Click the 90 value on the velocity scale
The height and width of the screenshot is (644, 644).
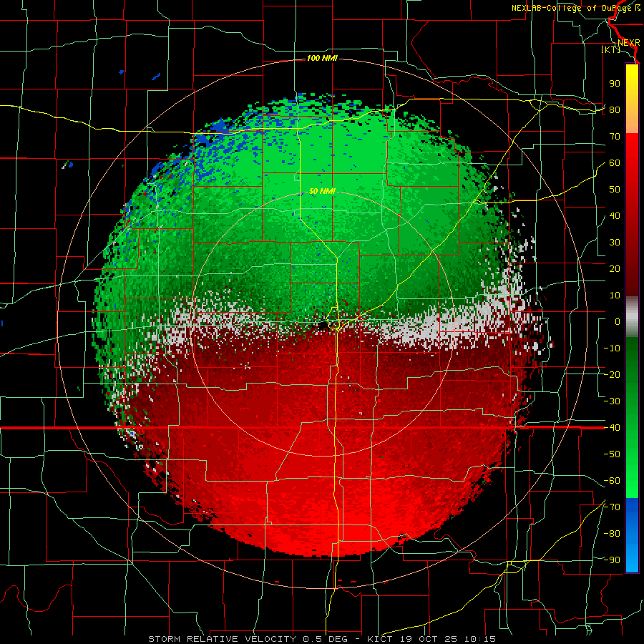(x=615, y=84)
